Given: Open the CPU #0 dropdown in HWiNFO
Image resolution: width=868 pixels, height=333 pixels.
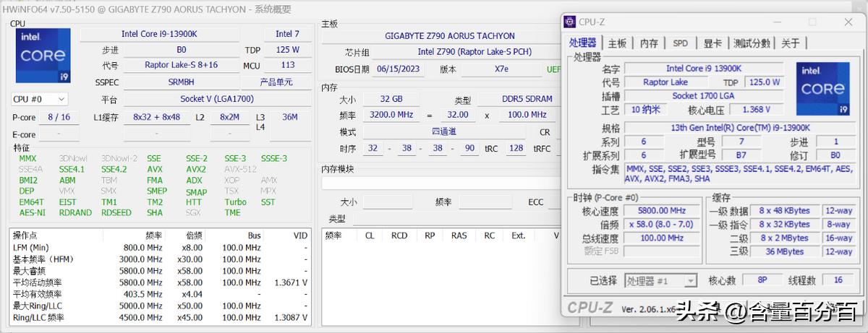Looking at the screenshot, I should 40,99.
